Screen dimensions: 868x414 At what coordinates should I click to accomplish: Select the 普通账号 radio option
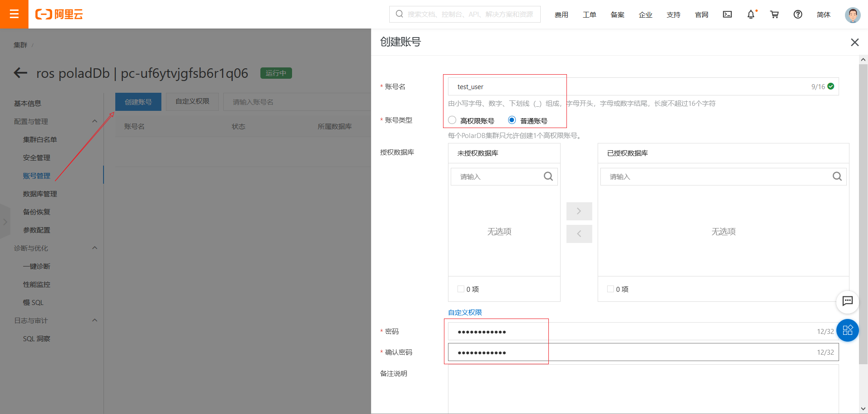(x=512, y=120)
